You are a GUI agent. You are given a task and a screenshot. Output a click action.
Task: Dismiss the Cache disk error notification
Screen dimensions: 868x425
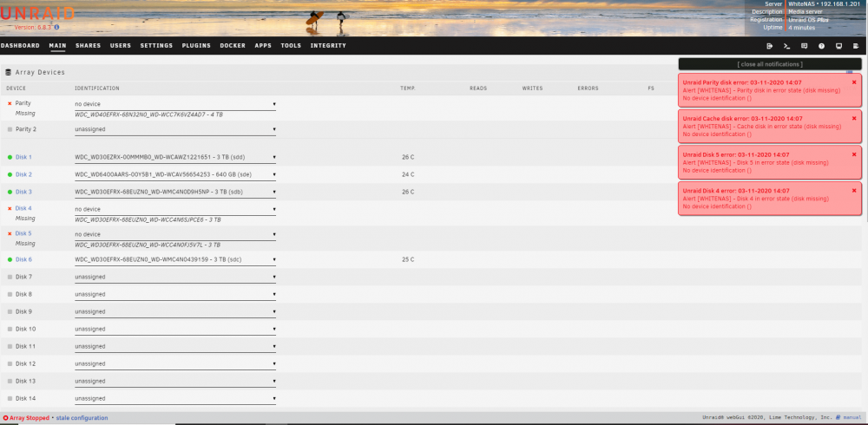click(x=853, y=118)
